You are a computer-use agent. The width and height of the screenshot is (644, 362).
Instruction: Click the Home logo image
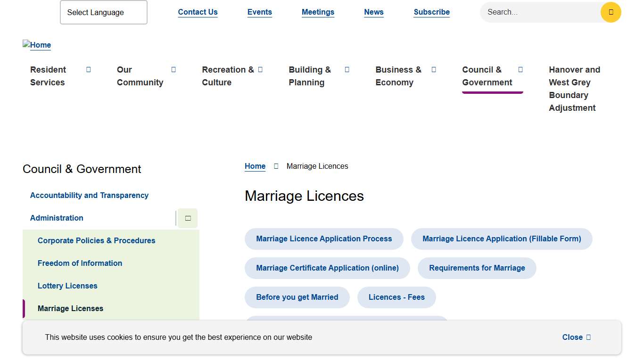coord(37,45)
